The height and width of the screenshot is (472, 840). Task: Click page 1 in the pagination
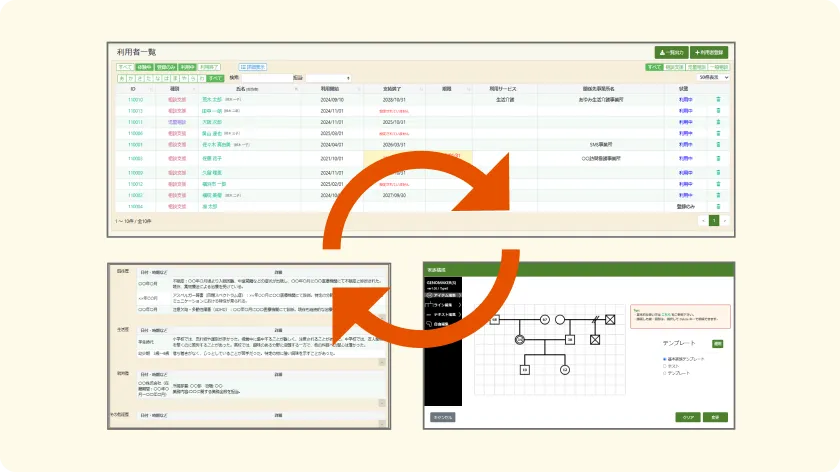click(x=714, y=220)
